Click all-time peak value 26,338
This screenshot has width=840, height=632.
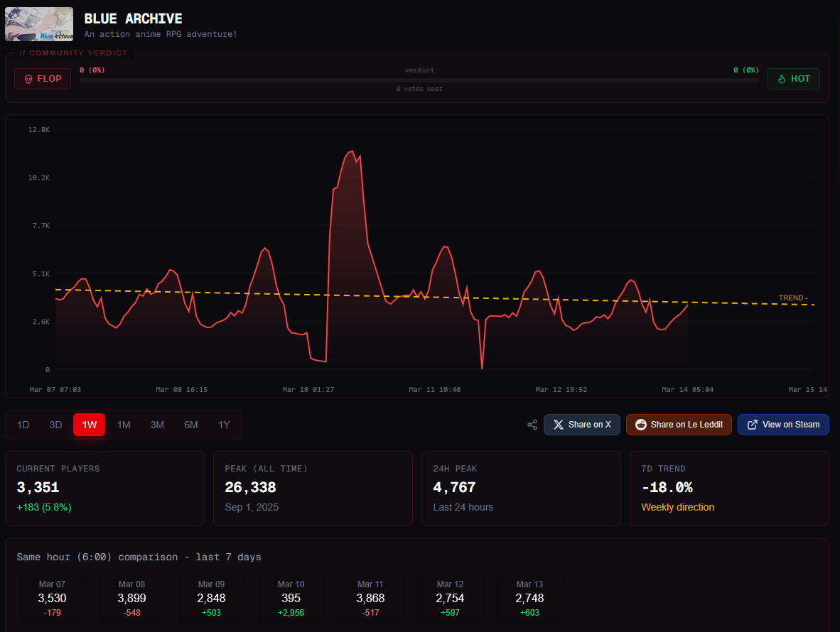click(x=250, y=488)
